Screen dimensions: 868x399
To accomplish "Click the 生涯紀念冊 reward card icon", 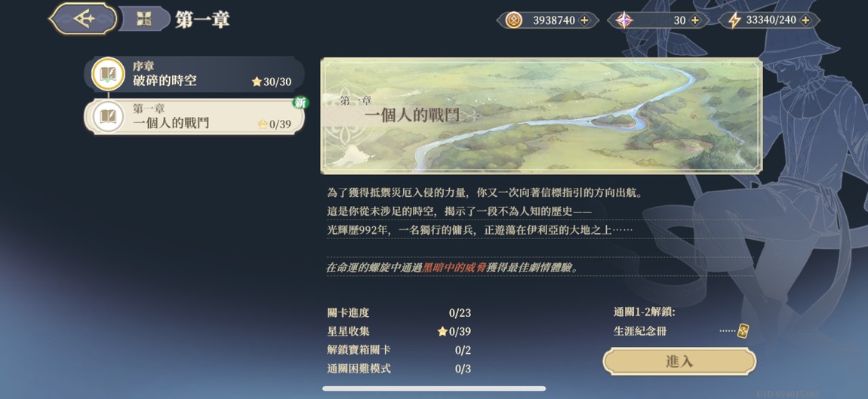I will (x=743, y=331).
